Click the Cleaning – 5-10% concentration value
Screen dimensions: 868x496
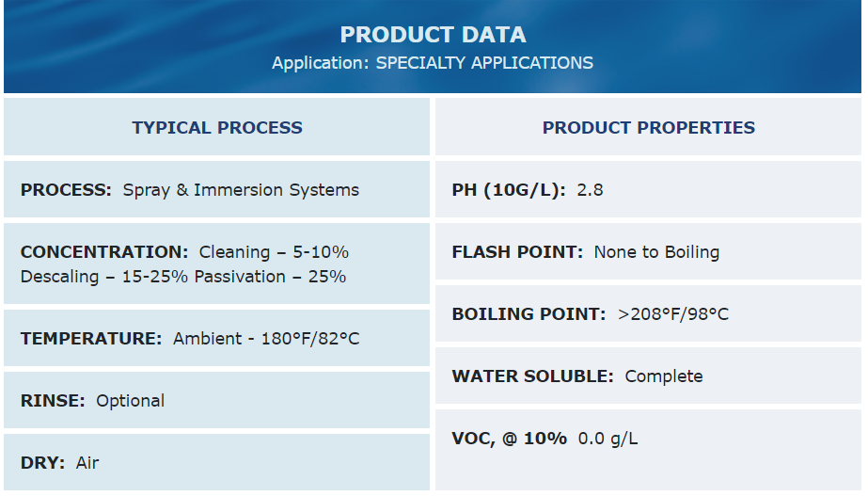(x=274, y=252)
